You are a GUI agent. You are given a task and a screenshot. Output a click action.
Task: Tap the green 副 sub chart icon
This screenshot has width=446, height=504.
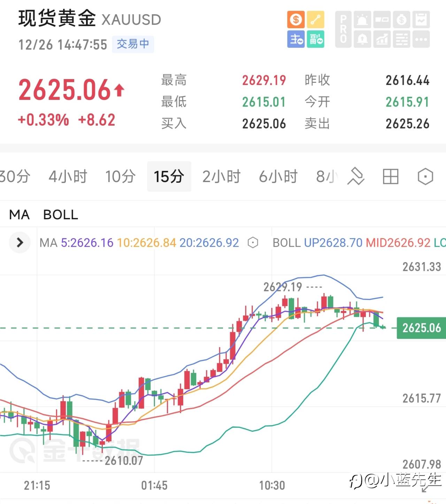pyautogui.click(x=316, y=39)
